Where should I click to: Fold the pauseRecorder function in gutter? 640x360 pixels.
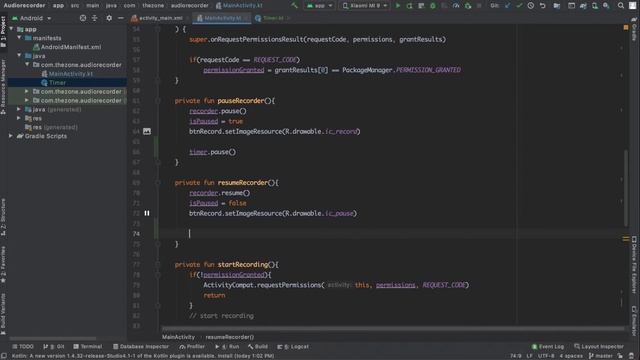[158, 101]
